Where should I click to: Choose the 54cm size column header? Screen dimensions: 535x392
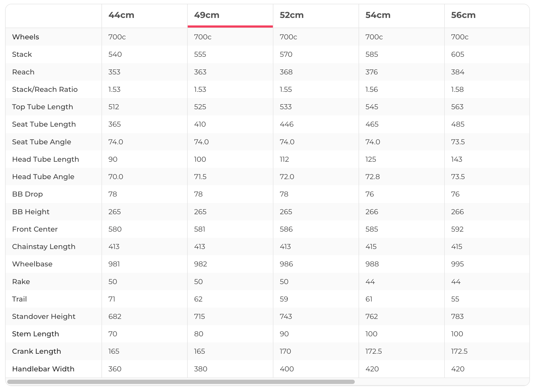point(378,15)
